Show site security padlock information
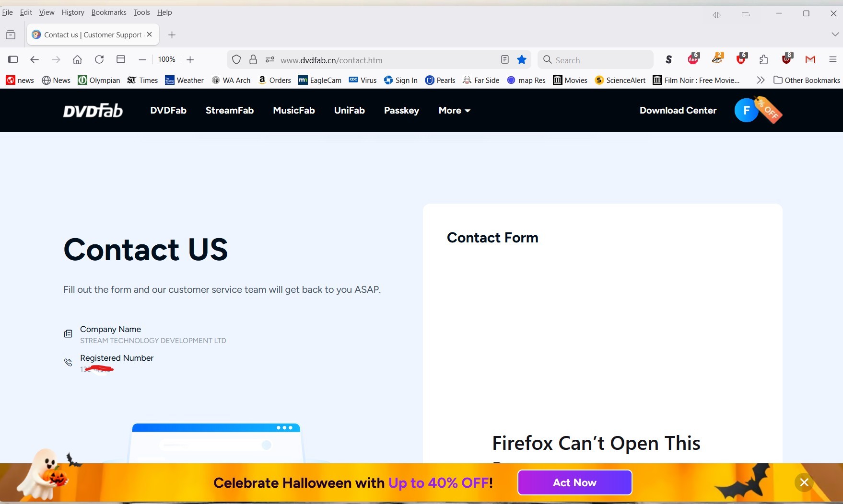 click(253, 59)
